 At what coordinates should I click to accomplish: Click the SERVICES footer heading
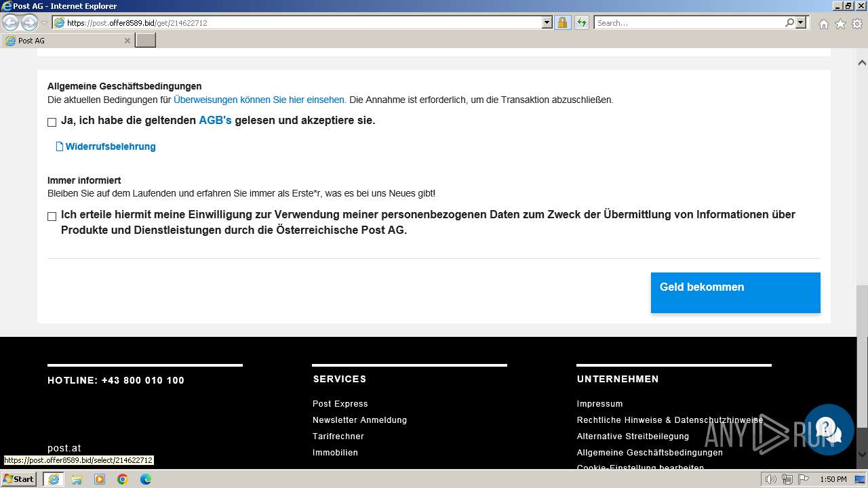pos(340,379)
